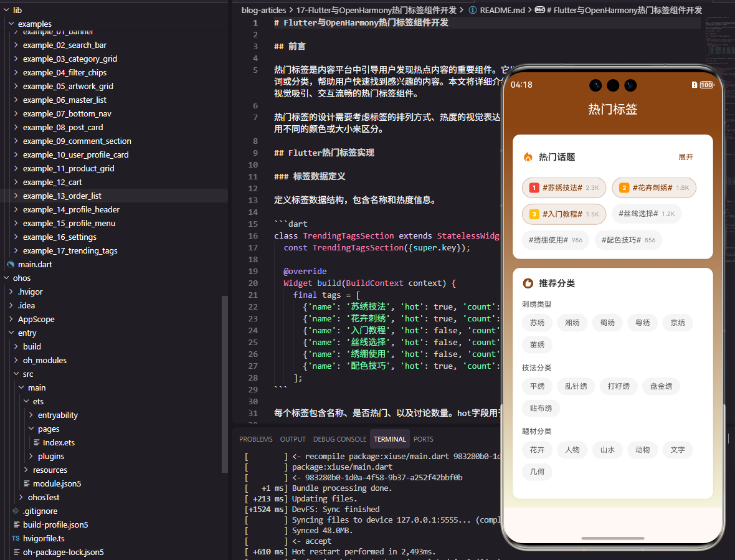Screen dimensions: 735x560
Task: Expand the AppScope folder
Action: tap(11, 319)
